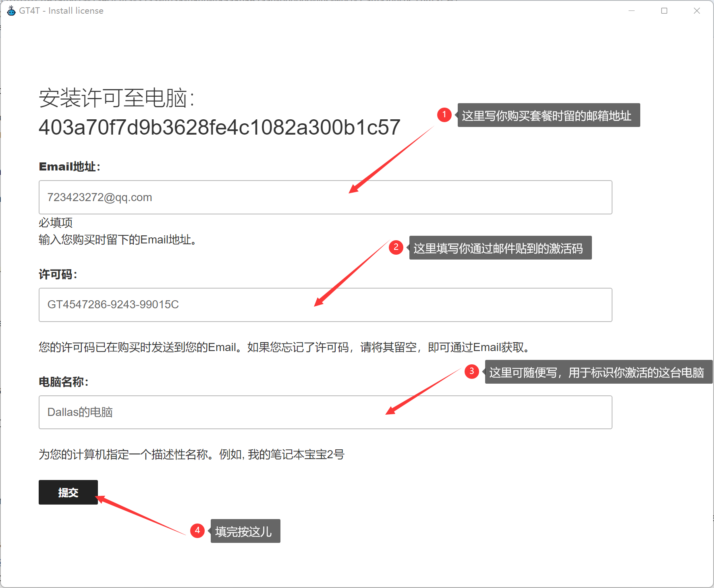Click into the 许可码 license code field

pos(325,305)
